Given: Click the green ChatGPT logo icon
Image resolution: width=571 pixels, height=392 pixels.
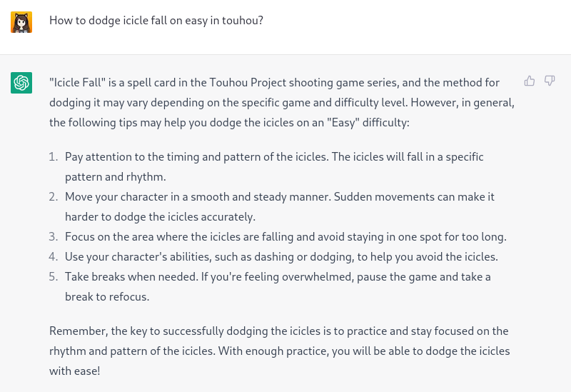Looking at the screenshot, I should 21,83.
